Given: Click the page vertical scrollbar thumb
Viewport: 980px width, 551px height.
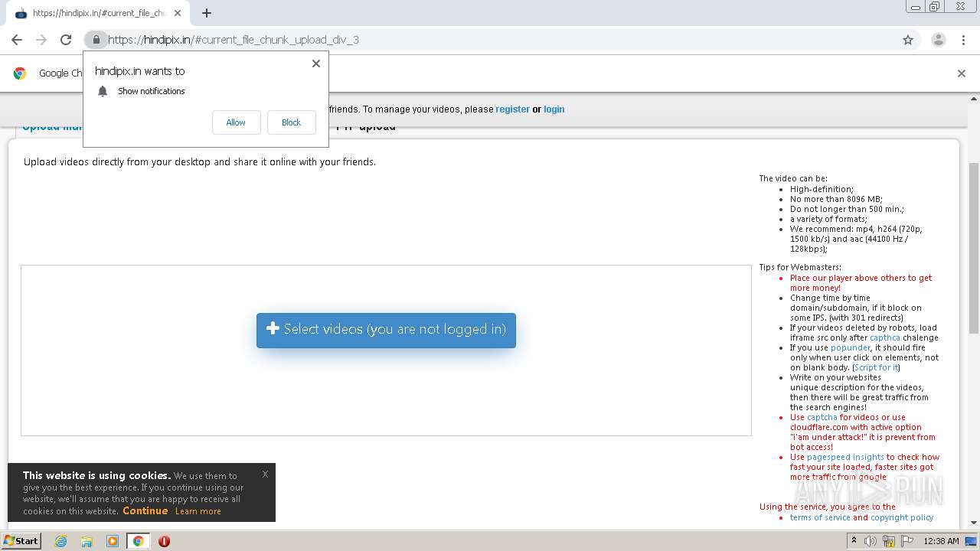Looking at the screenshot, I should (974, 248).
